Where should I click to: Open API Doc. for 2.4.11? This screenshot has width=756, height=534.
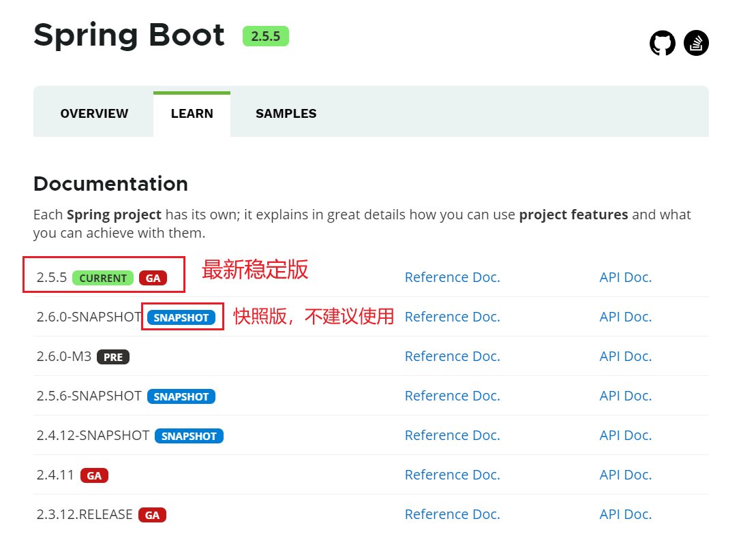point(625,475)
